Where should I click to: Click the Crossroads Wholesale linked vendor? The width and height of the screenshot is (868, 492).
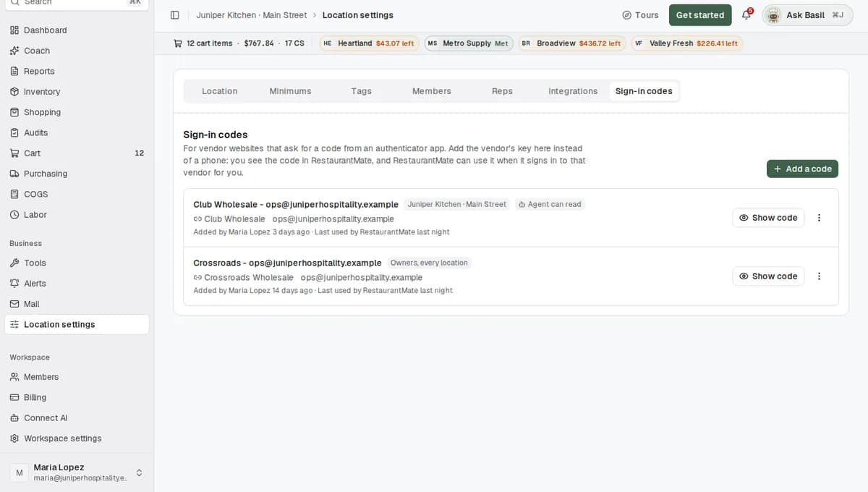tap(244, 278)
